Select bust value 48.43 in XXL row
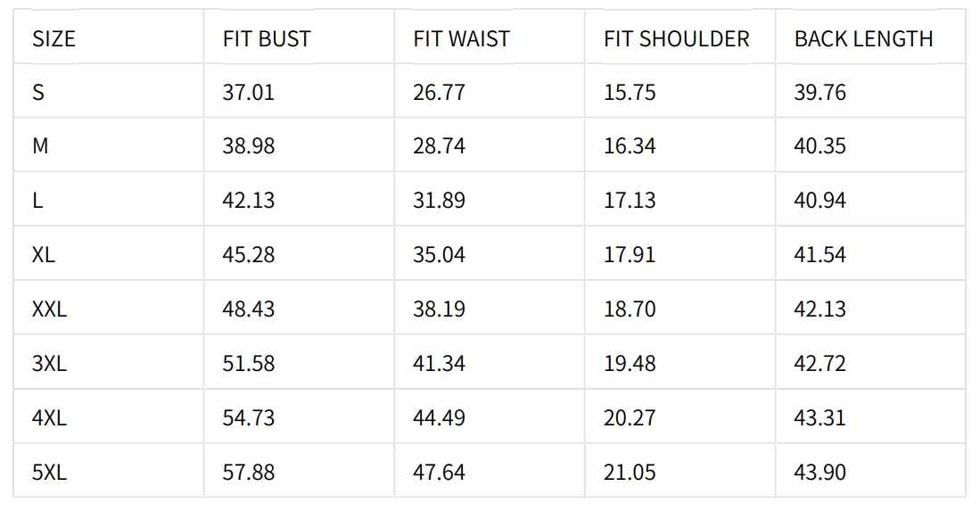980x511 pixels. (248, 309)
